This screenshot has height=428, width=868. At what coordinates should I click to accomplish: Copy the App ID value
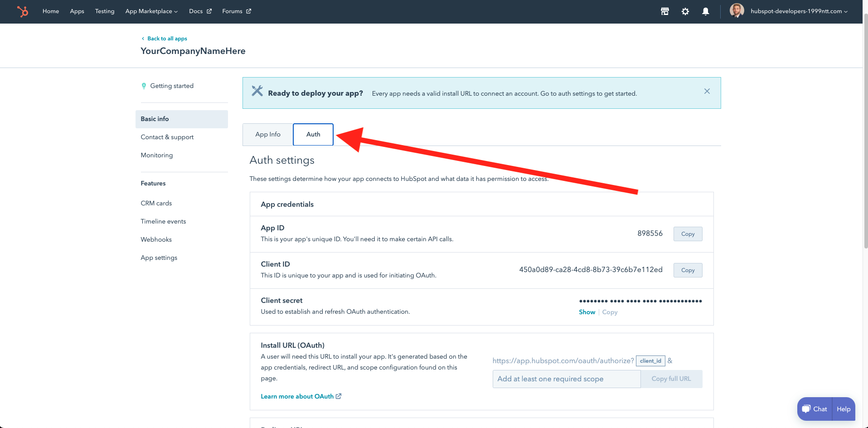688,234
